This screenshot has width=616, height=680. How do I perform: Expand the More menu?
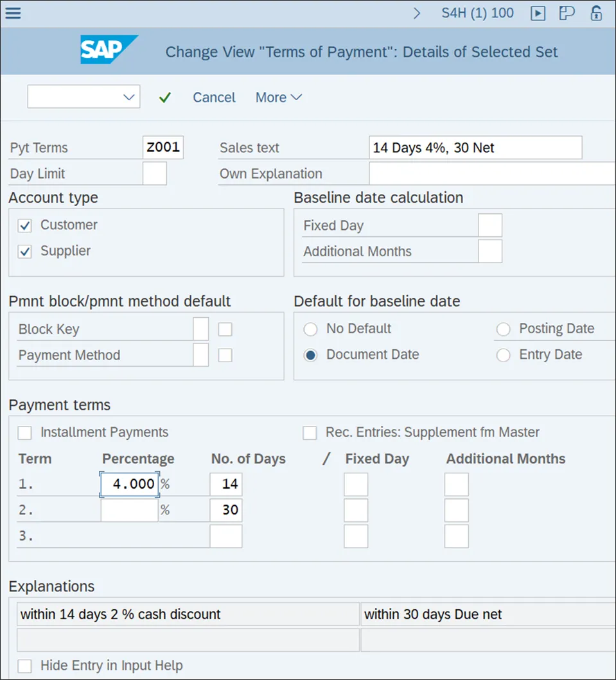pyautogui.click(x=278, y=98)
